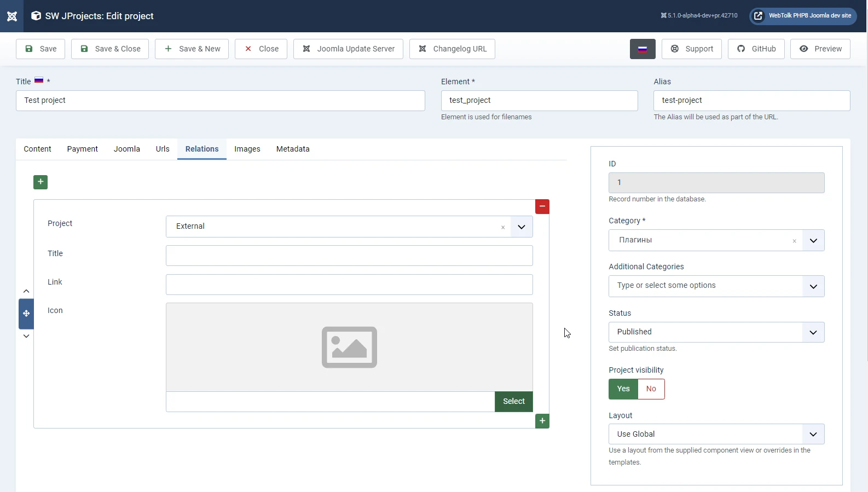Open Joomla Update Server
Viewport: 868px width, 492px height.
tap(348, 49)
